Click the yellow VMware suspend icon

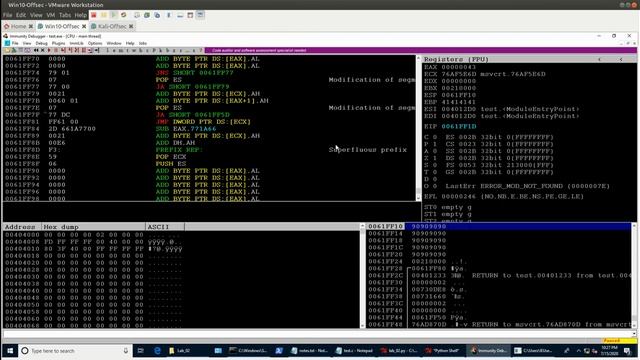pos(104,15)
